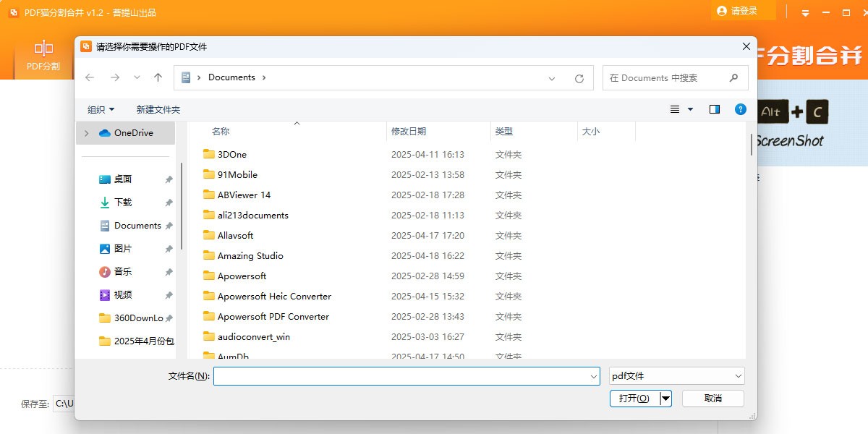Go up one folder level arrow
Image resolution: width=868 pixels, height=434 pixels.
pos(158,77)
